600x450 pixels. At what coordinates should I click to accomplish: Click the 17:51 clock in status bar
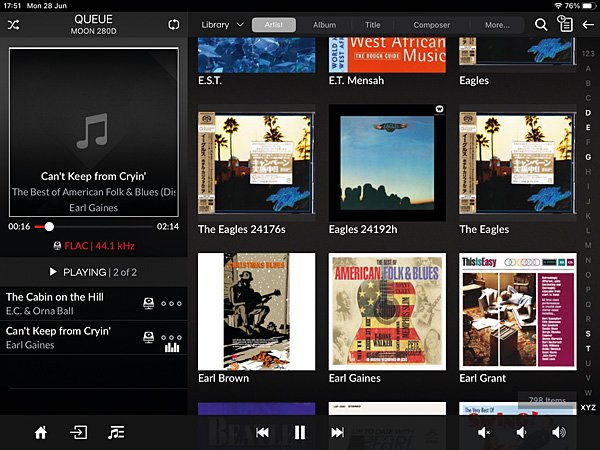click(12, 6)
